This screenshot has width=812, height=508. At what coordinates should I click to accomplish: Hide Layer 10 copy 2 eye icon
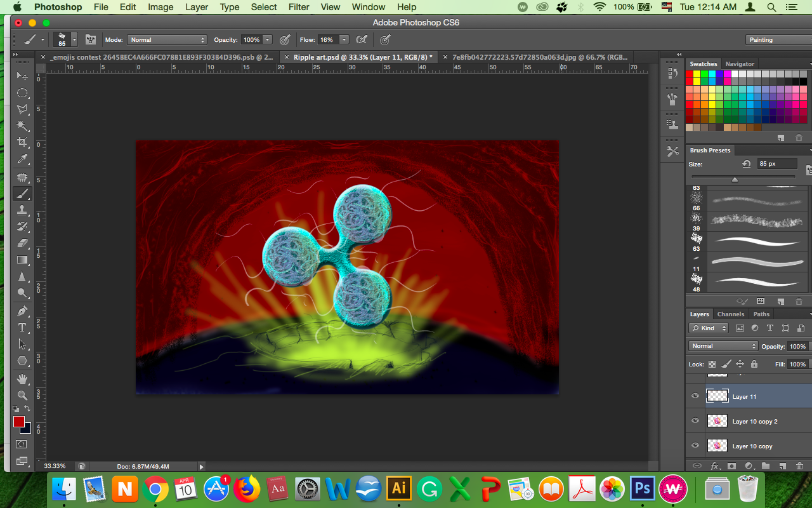[695, 421]
